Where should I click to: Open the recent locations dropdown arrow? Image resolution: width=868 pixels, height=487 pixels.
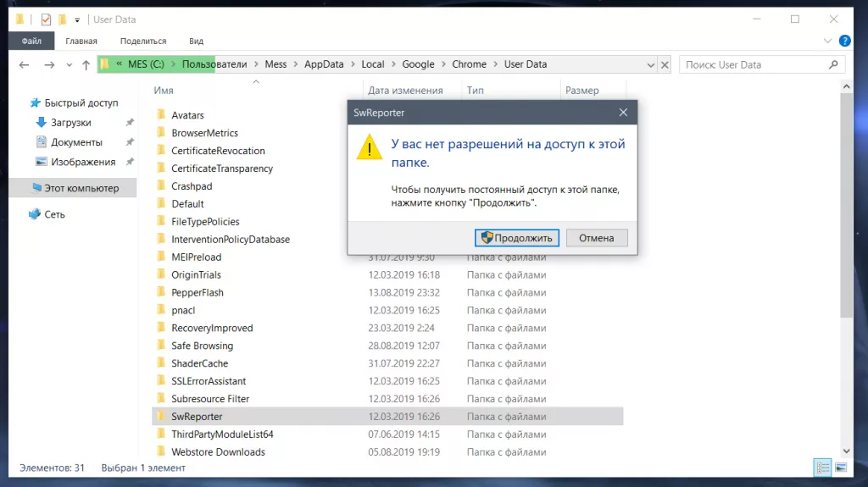pos(70,64)
